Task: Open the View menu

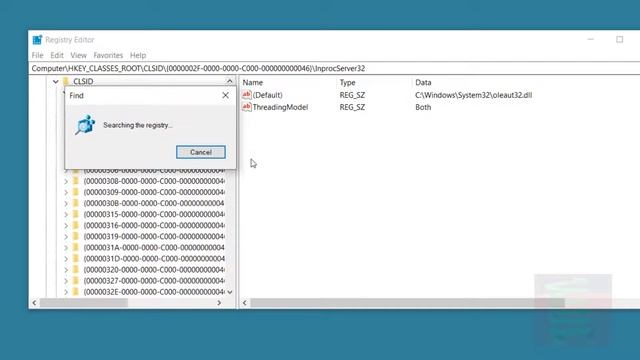Action: pyautogui.click(x=78, y=55)
